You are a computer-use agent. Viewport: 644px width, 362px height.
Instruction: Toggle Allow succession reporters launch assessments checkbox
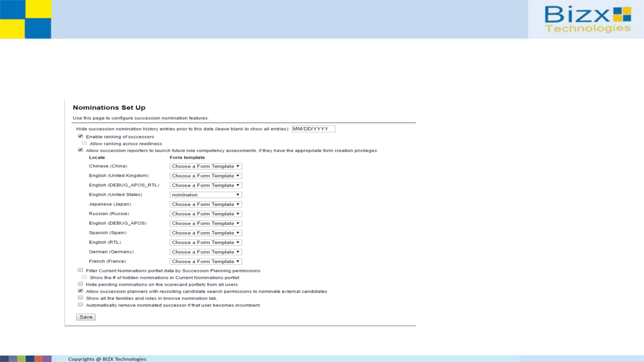coord(80,150)
